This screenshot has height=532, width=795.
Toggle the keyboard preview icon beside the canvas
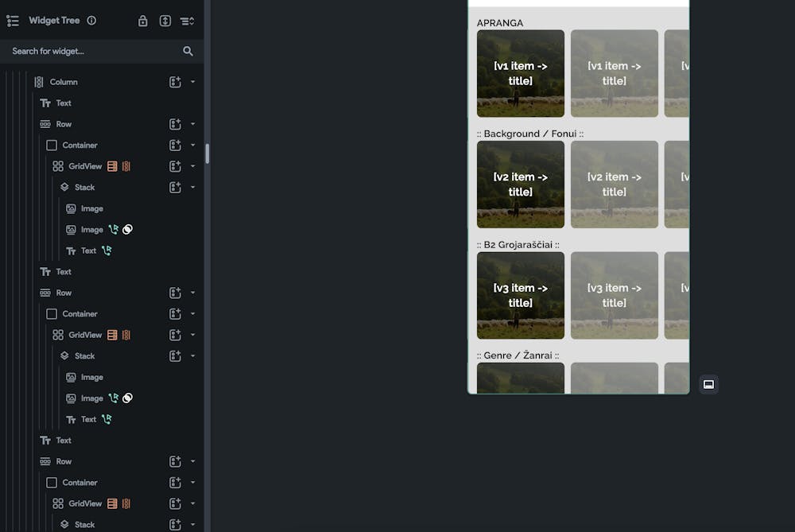tap(708, 384)
